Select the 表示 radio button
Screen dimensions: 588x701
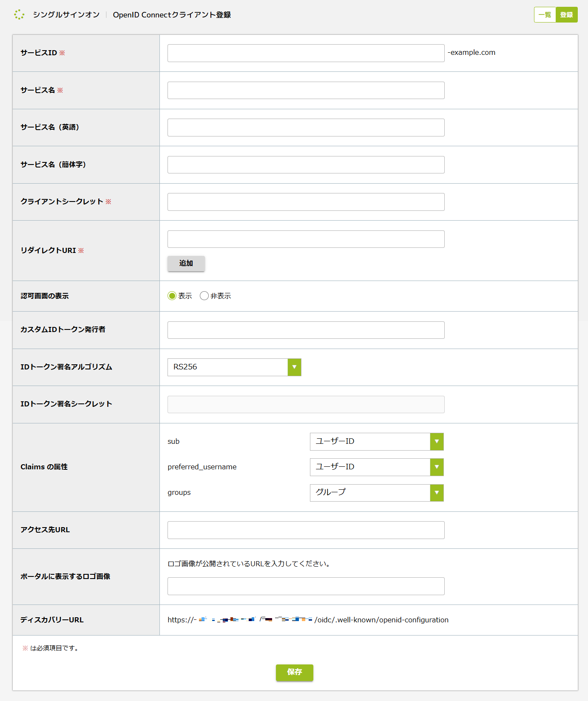172,296
